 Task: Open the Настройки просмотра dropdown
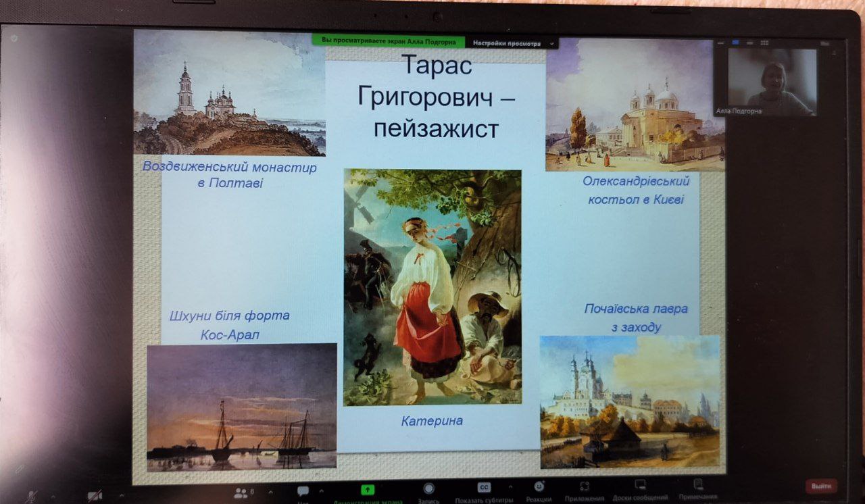coord(513,43)
